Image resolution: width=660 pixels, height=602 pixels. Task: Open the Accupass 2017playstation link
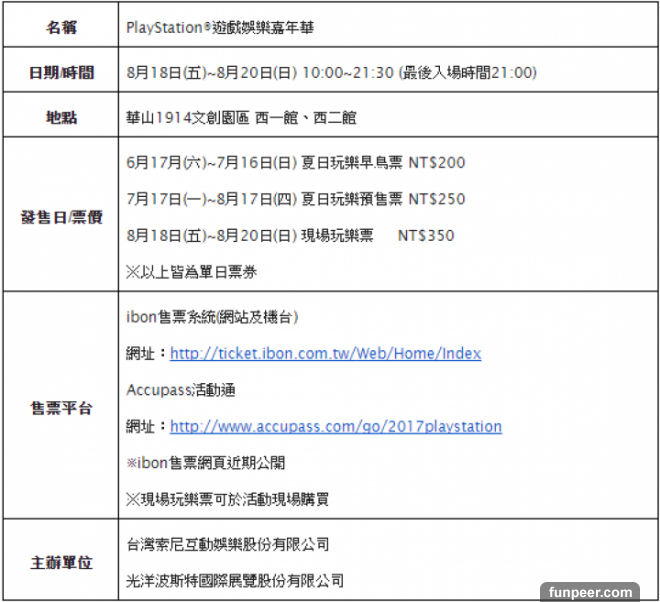point(336,427)
